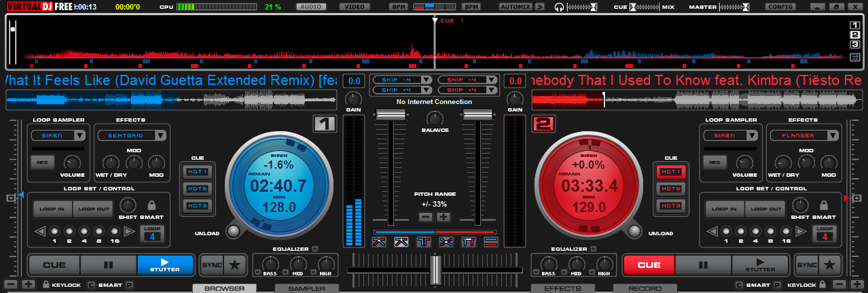868x293 pixels.
Task: Click the star icon next to deck 1 SYNC
Action: [x=234, y=264]
